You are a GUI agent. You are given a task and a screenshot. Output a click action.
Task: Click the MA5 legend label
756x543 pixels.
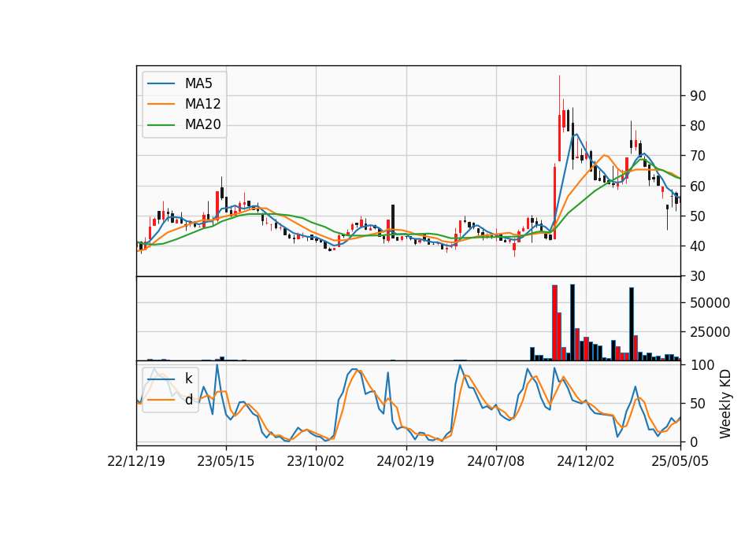(198, 83)
